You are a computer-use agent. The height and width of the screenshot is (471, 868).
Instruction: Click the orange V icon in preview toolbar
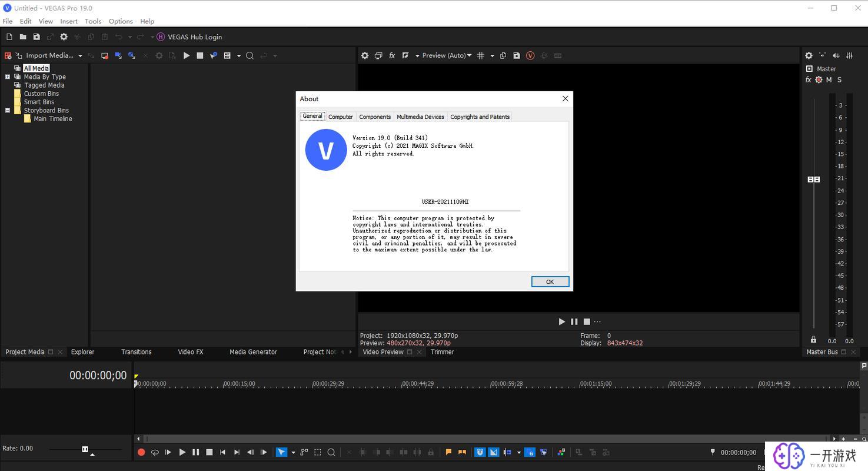530,55
